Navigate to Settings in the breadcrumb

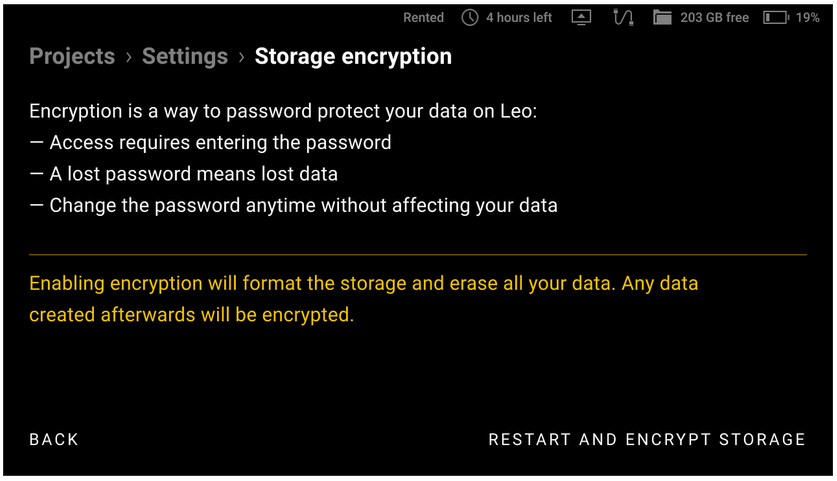(x=184, y=57)
